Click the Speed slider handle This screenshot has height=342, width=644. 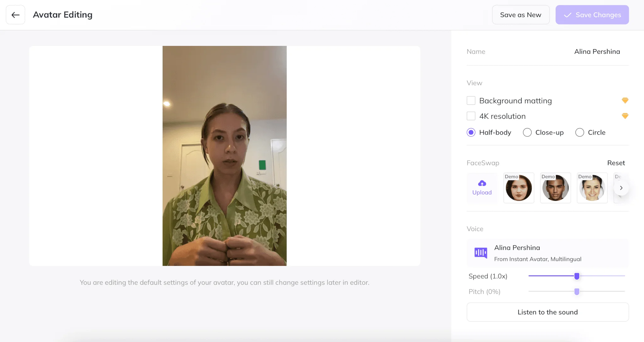(x=577, y=276)
